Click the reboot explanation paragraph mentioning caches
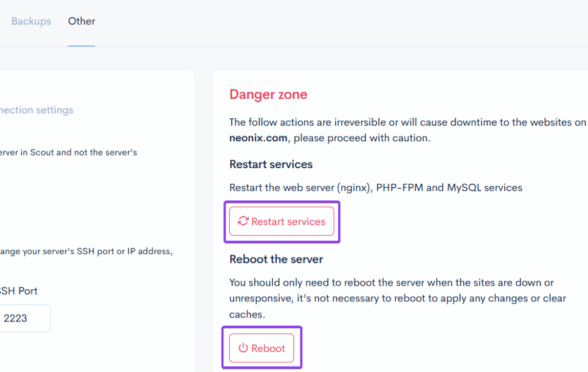588x372 pixels. pos(397,299)
